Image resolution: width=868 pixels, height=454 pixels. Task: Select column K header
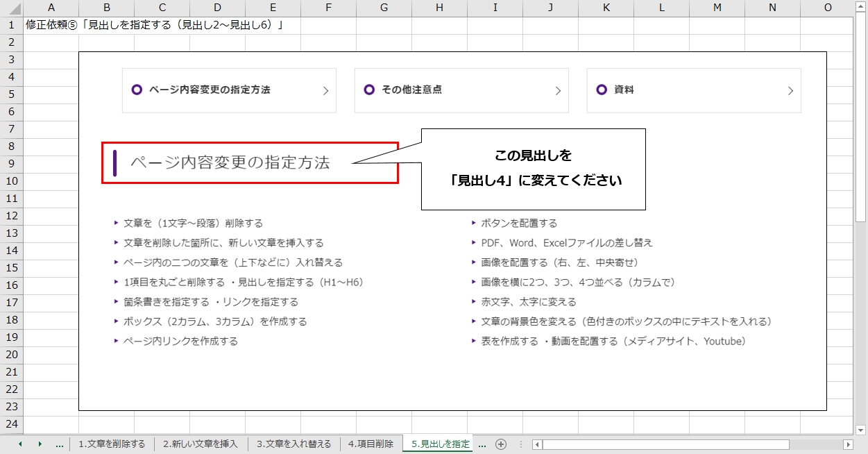(606, 8)
